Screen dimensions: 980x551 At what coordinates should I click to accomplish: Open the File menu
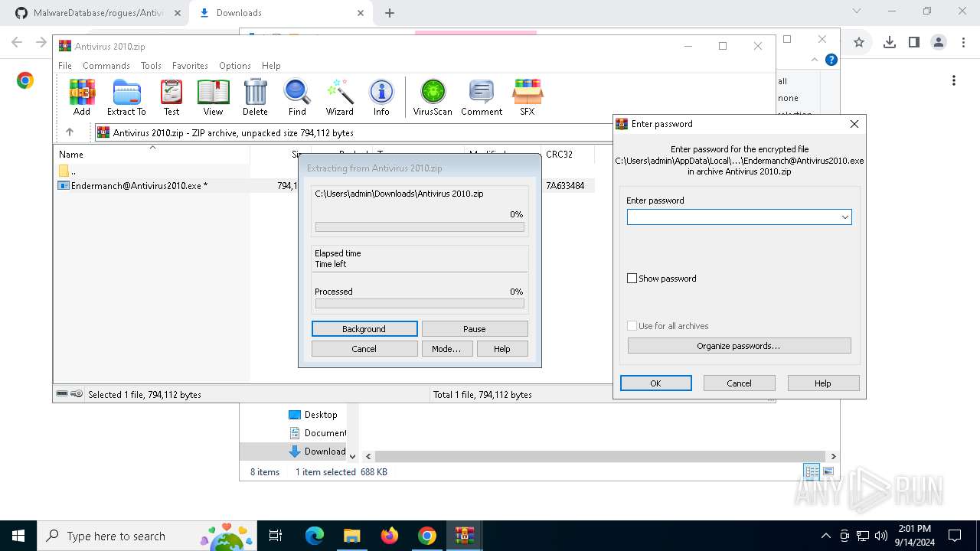(65, 66)
